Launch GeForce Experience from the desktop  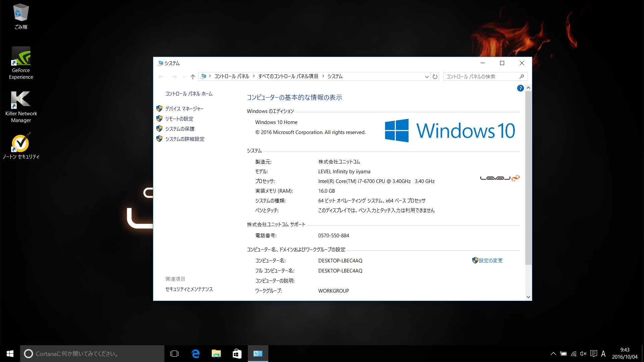point(21,63)
